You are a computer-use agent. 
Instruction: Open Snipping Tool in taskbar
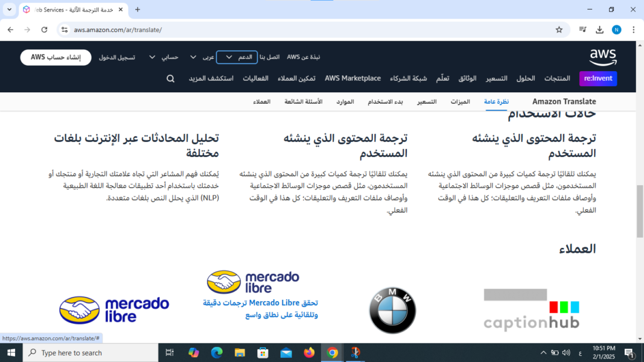pyautogui.click(x=355, y=352)
